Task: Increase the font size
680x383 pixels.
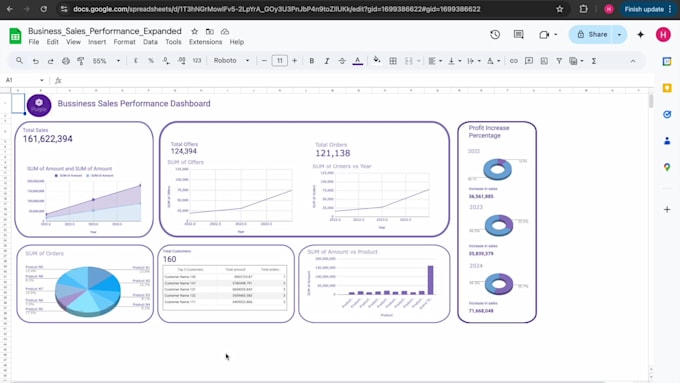Action: pos(294,61)
